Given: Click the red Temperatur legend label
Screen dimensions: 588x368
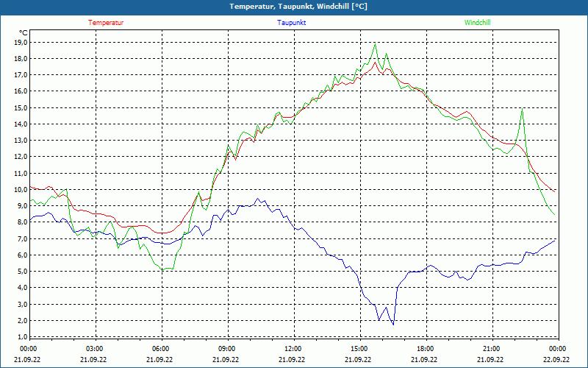Looking at the screenshot, I should (106, 23).
